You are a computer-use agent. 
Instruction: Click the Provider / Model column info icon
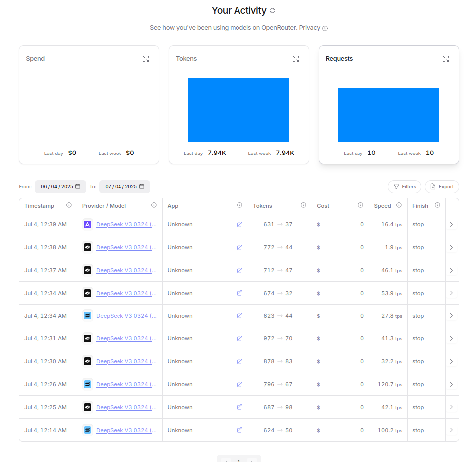154,205
